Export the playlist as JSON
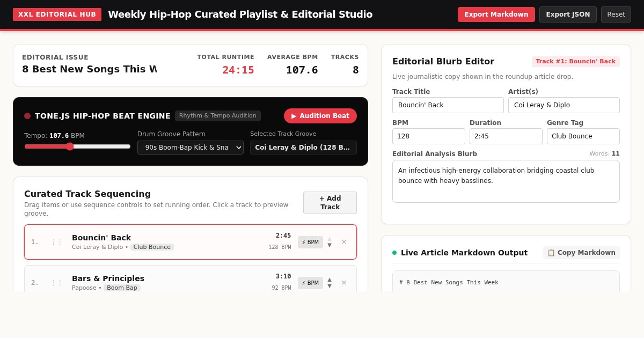Screen dimensions: 644x338 pyautogui.click(x=568, y=14)
